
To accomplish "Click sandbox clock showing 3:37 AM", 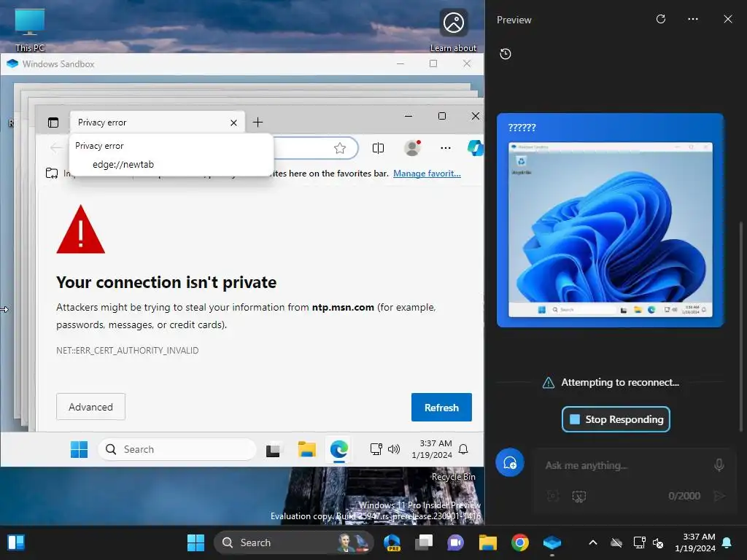I will (x=432, y=449).
